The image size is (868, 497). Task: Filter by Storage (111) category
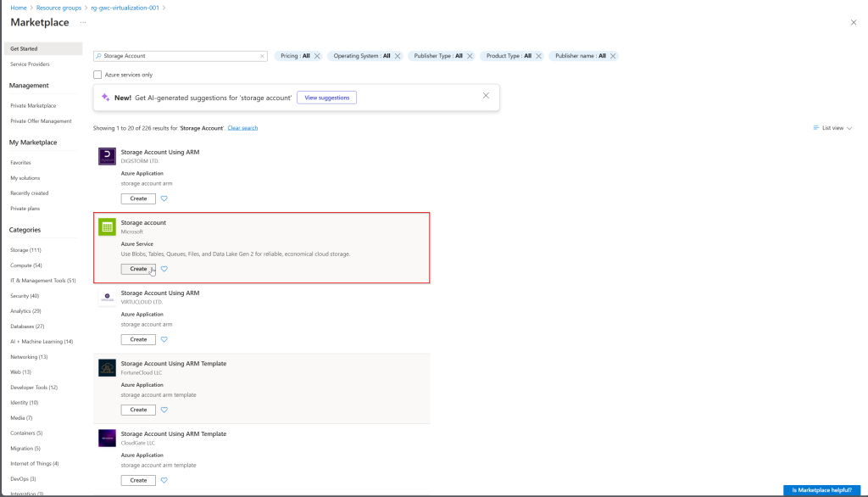25,250
